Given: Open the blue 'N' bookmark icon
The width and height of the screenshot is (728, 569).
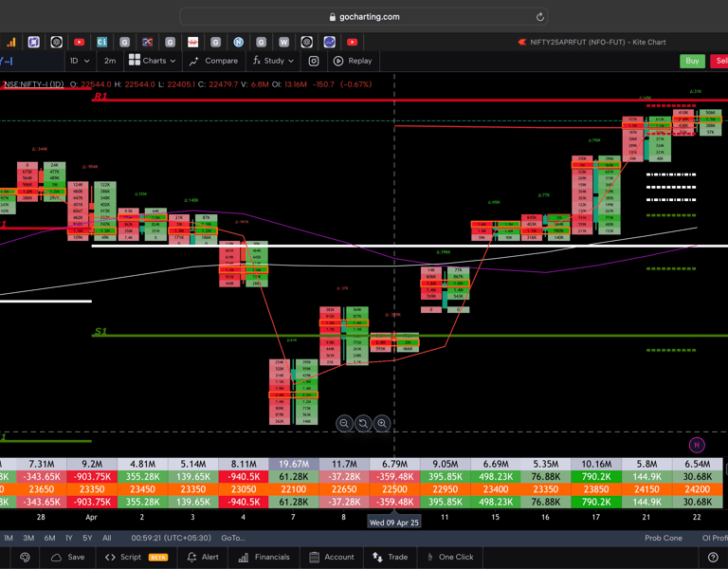Looking at the screenshot, I should (238, 43).
